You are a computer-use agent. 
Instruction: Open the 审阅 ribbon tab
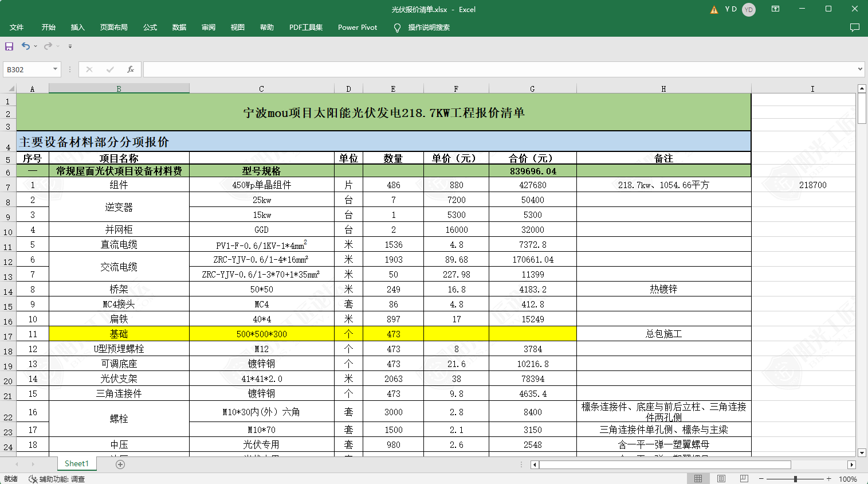(x=209, y=28)
